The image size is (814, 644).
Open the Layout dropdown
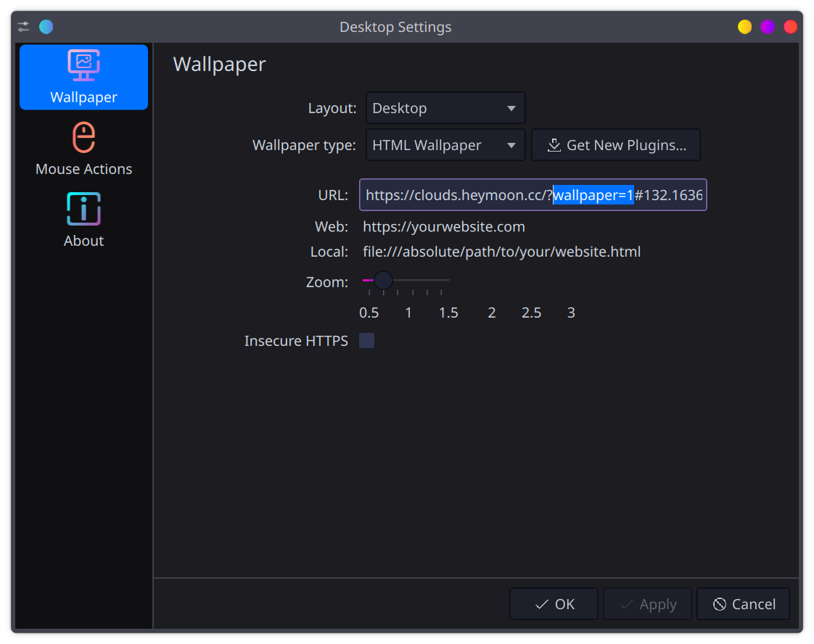pos(445,108)
